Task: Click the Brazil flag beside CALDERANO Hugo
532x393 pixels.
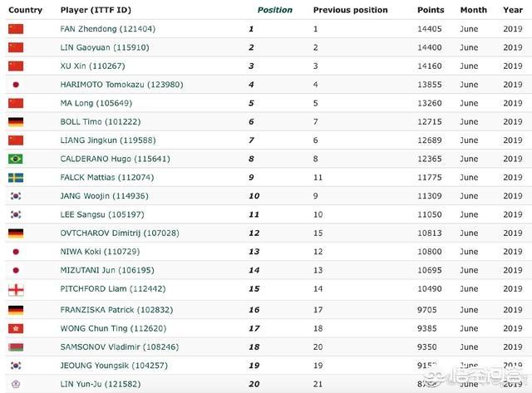Action: click(x=16, y=159)
